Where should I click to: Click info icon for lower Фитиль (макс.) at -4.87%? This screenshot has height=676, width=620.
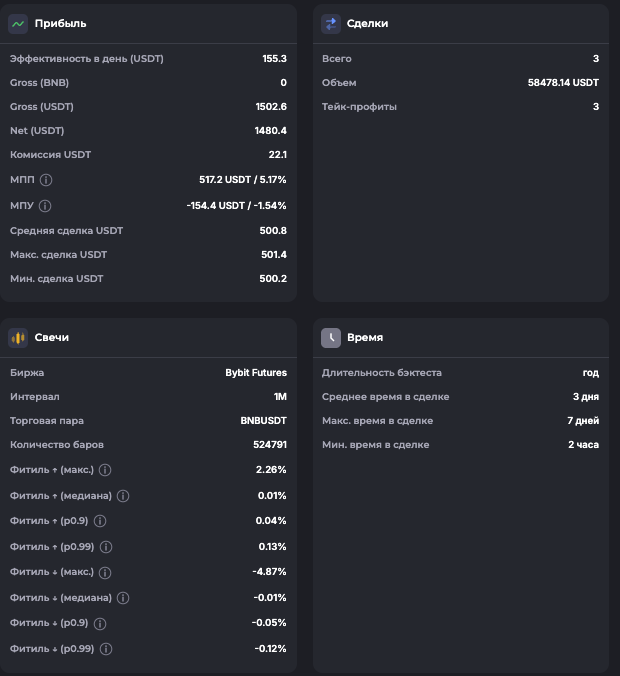click(106, 572)
